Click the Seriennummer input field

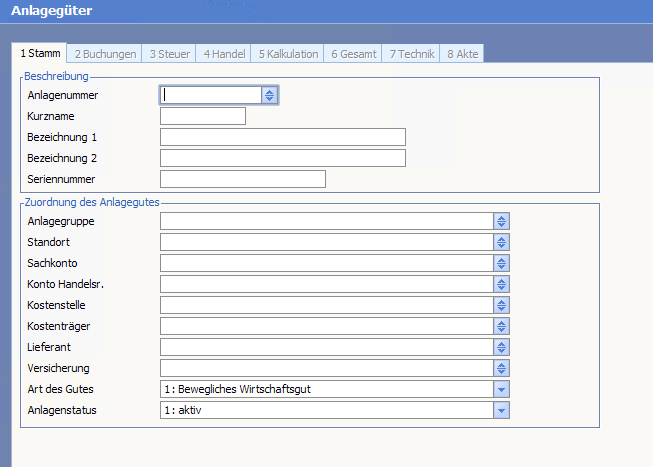coord(242,179)
